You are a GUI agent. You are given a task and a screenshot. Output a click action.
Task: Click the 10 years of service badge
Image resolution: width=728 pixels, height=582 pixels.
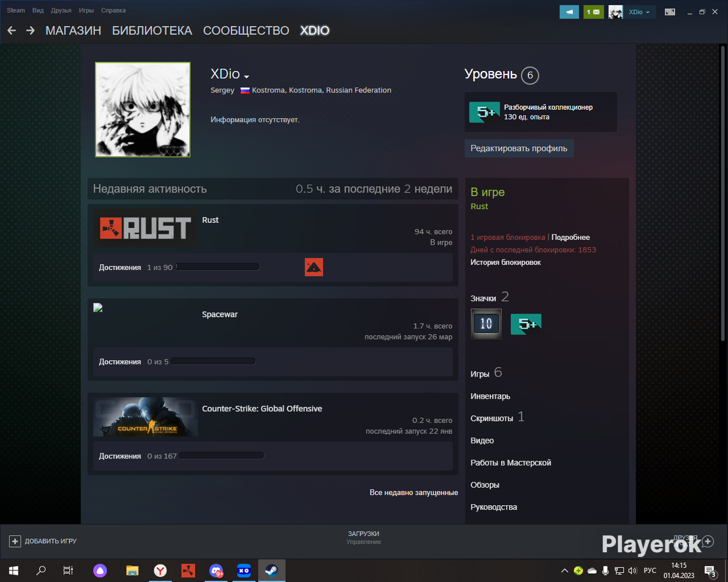(x=486, y=324)
